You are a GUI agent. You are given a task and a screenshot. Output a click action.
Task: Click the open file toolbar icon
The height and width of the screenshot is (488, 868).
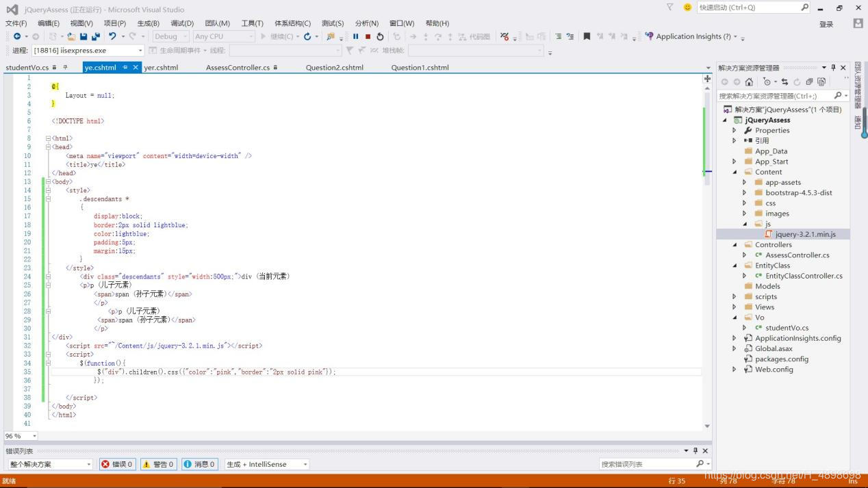(71, 36)
